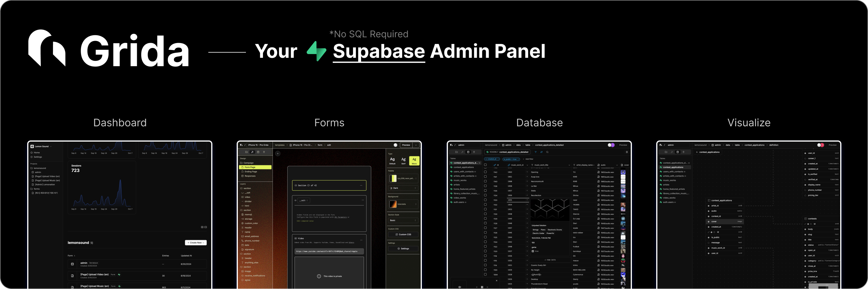
Task: Open the 'is_public = true' filter chip
Action: [x=511, y=159]
